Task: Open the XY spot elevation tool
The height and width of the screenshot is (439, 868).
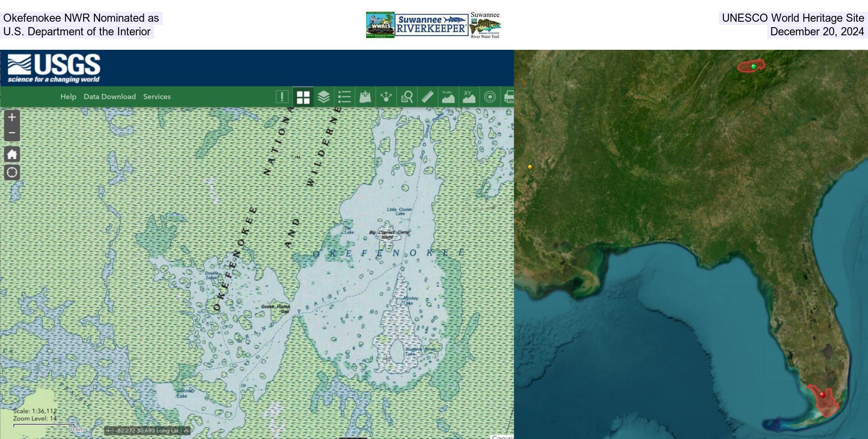Action: tap(469, 97)
